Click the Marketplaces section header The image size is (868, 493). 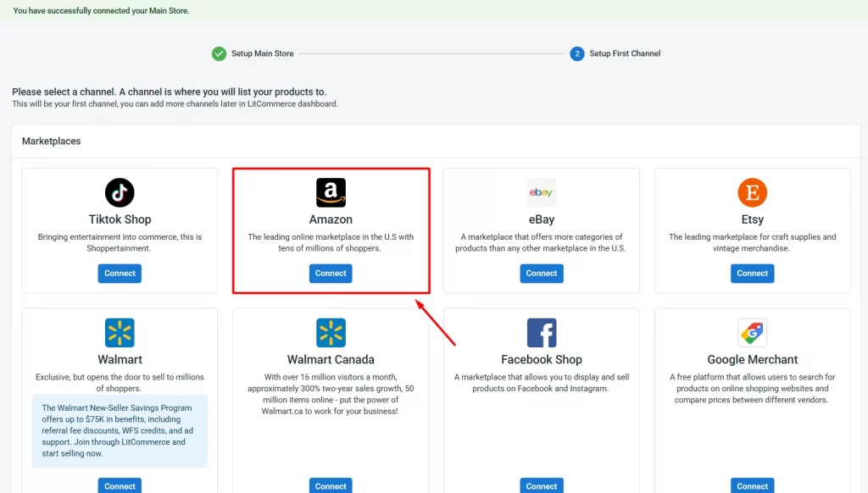[x=51, y=141]
